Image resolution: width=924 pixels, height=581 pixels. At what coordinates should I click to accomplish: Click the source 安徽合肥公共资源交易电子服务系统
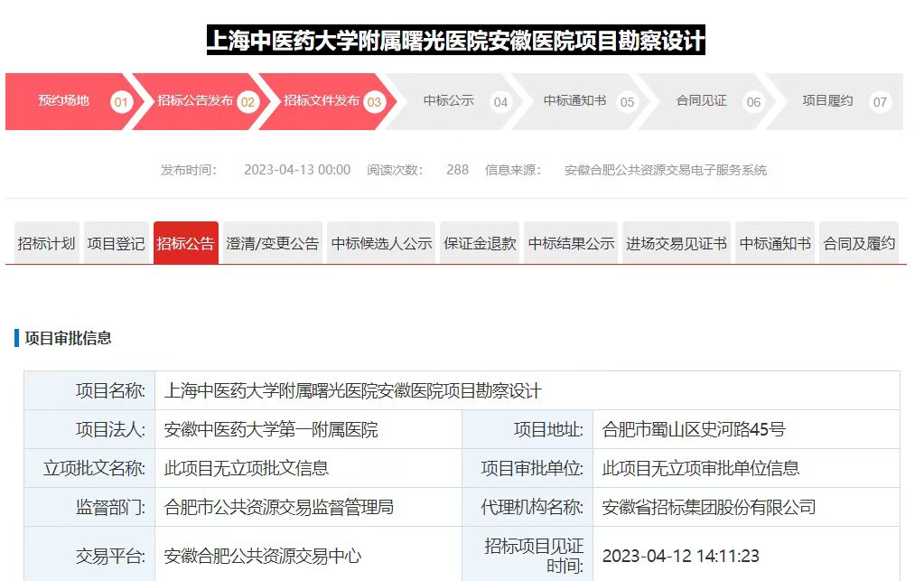(x=666, y=170)
